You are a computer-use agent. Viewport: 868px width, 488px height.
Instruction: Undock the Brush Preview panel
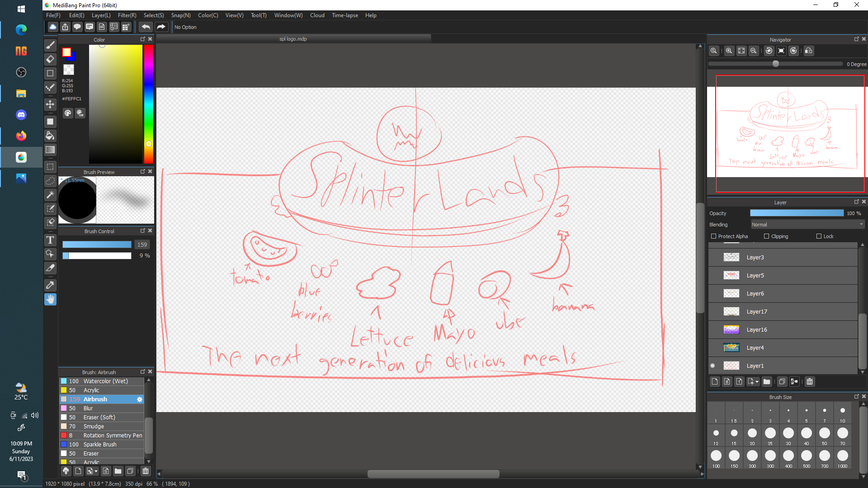(x=143, y=172)
